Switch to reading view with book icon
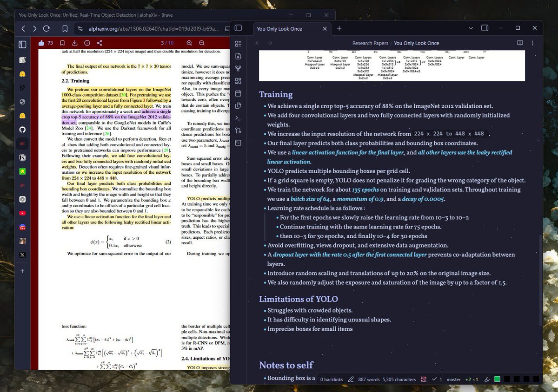558x392 pixels. coord(520,43)
